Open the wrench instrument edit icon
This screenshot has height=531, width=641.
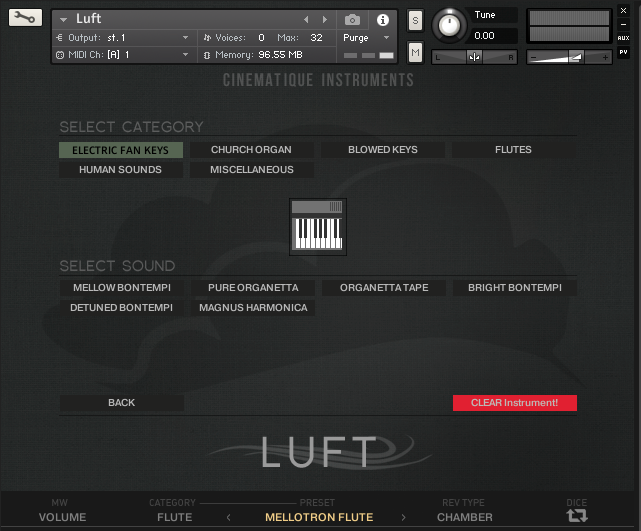click(x=25, y=18)
